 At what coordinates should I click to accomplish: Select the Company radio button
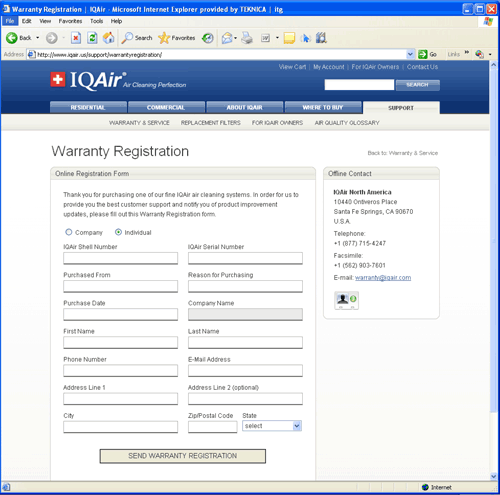(69, 232)
